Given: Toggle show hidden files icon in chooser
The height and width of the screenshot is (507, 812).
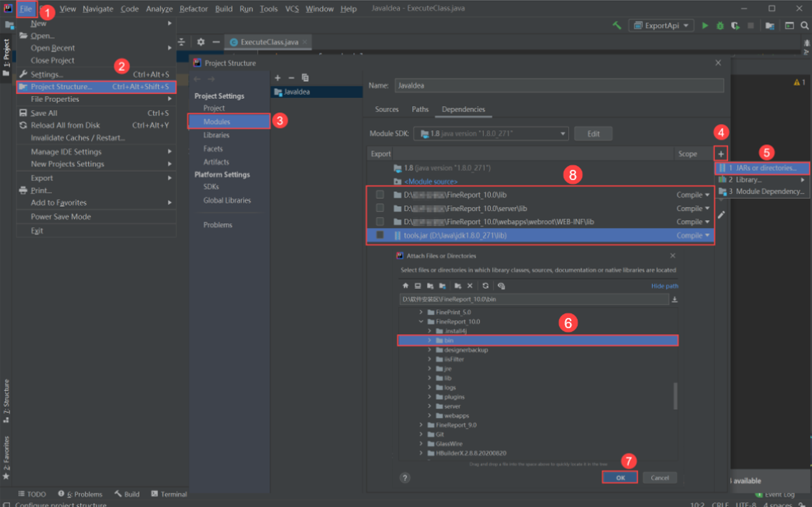Looking at the screenshot, I should (501, 286).
